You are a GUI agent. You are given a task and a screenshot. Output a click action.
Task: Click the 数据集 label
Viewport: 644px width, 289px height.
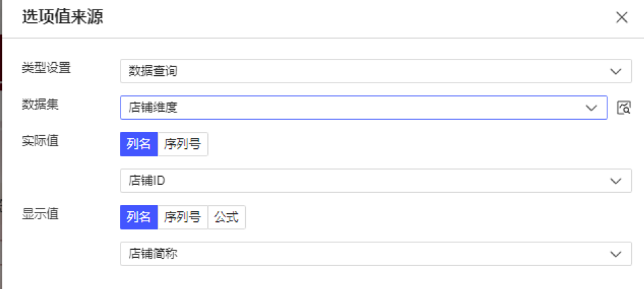[40, 105]
